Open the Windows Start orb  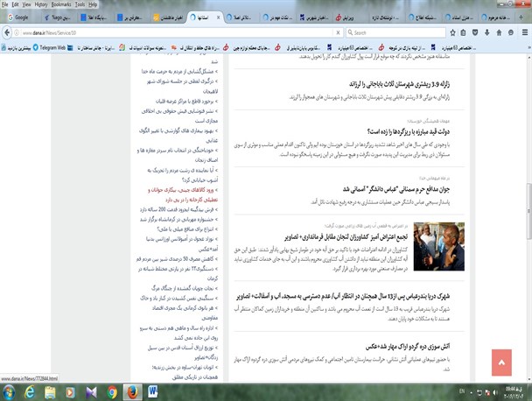9,392
